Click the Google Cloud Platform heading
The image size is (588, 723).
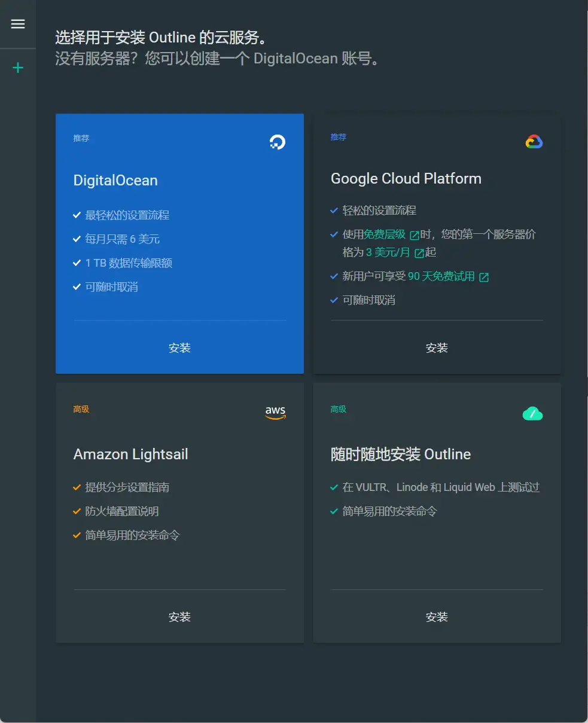tap(406, 179)
